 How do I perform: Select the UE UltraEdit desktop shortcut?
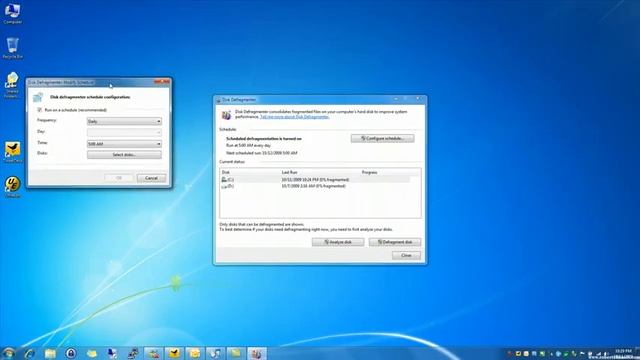tap(13, 187)
